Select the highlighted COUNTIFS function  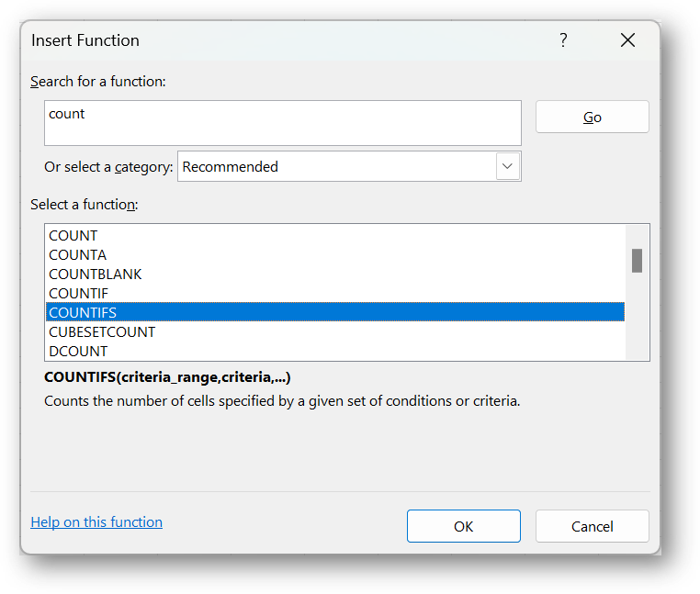tap(334, 312)
